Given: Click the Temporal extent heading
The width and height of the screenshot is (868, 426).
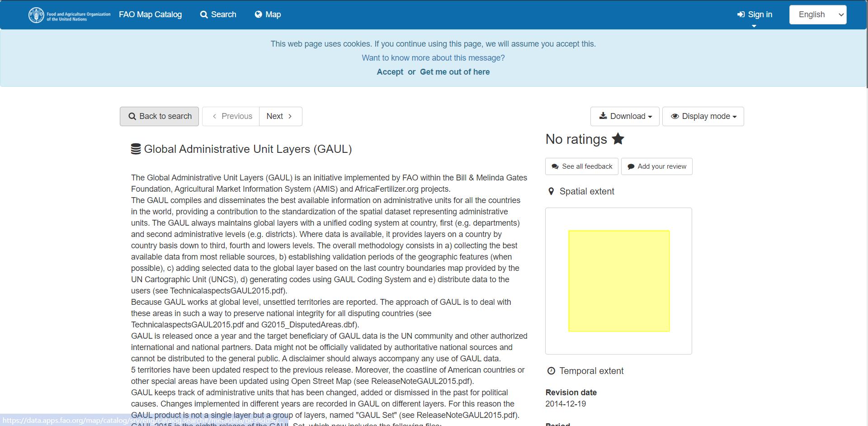Looking at the screenshot, I should [x=591, y=371].
